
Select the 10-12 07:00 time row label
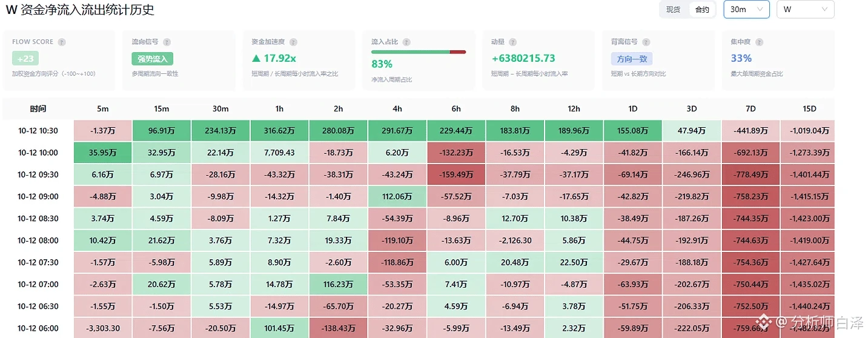tap(38, 284)
